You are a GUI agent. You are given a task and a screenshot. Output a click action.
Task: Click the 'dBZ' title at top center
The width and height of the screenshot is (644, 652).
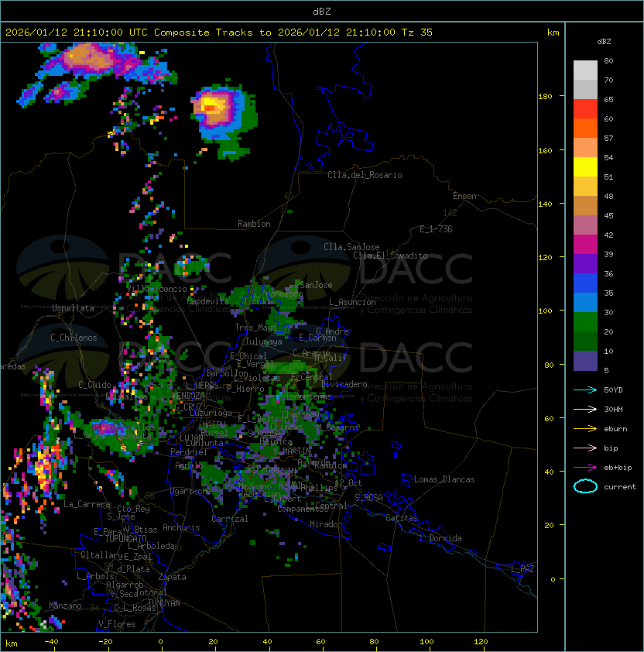pos(322,11)
